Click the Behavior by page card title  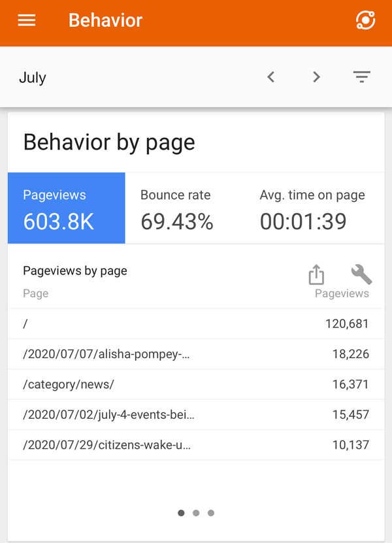pyautogui.click(x=109, y=142)
